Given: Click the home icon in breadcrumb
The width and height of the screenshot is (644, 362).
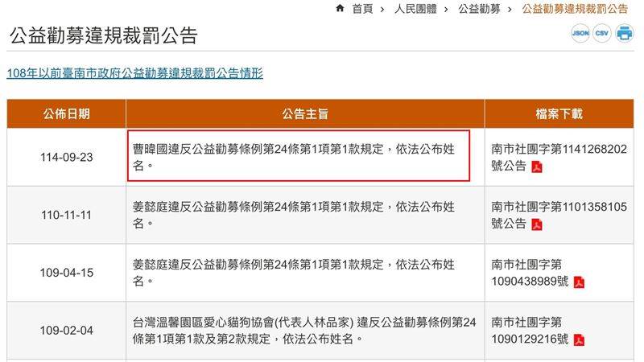Looking at the screenshot, I should point(340,9).
